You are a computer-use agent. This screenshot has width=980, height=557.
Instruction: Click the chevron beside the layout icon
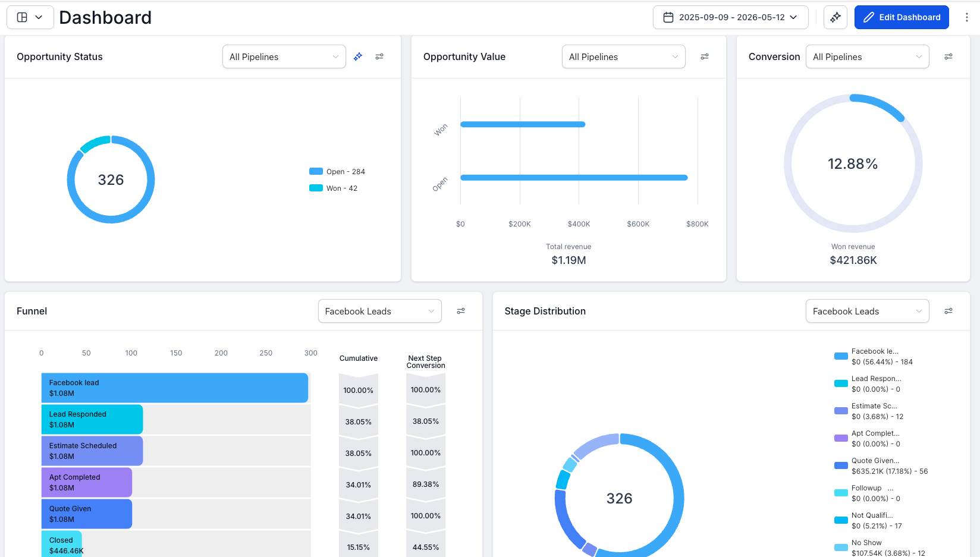pos(39,17)
